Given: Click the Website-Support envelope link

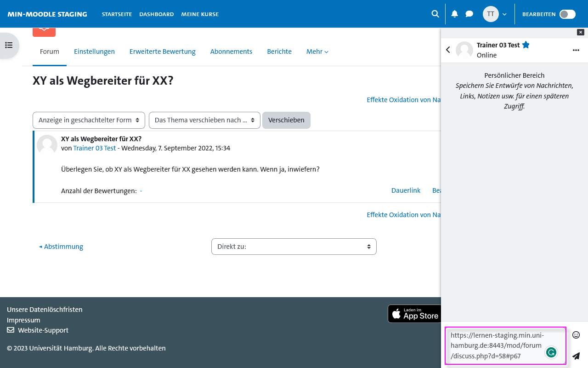Looking at the screenshot, I should [38, 330].
